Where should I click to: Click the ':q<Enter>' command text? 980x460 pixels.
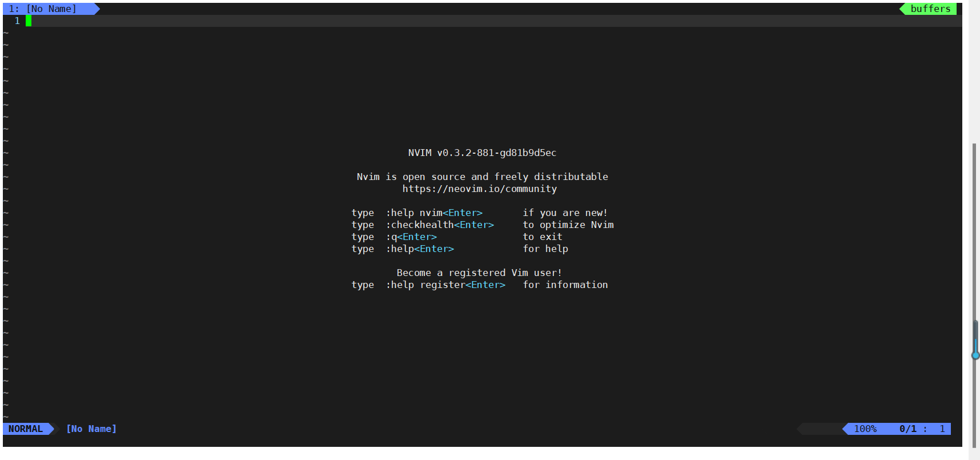(x=411, y=237)
